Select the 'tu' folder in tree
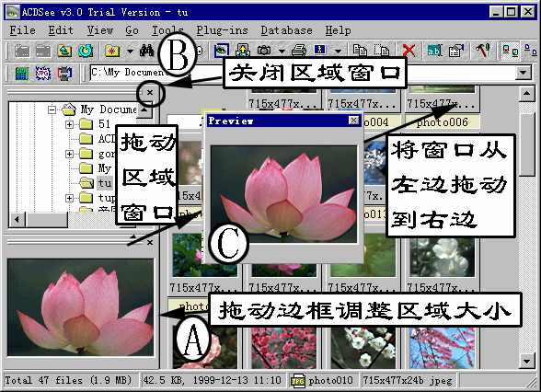Viewport: 541px width, 392px height. click(x=105, y=183)
